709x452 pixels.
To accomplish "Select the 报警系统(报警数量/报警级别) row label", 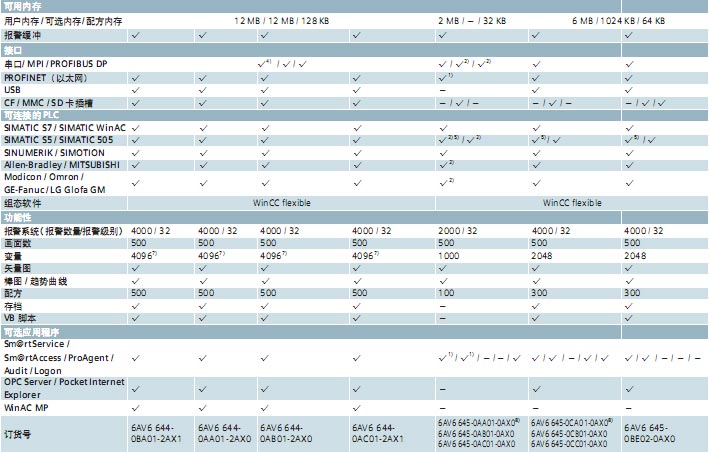I will (x=63, y=231).
